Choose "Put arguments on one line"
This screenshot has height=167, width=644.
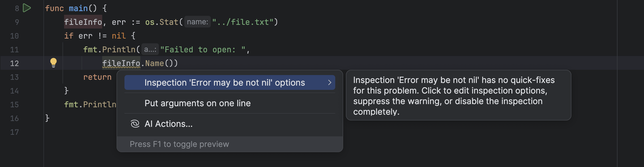pos(198,103)
